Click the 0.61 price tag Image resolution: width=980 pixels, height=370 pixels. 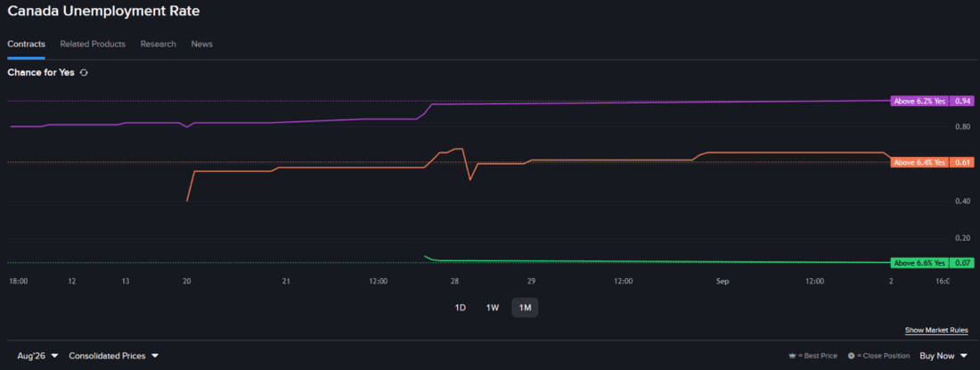(962, 162)
